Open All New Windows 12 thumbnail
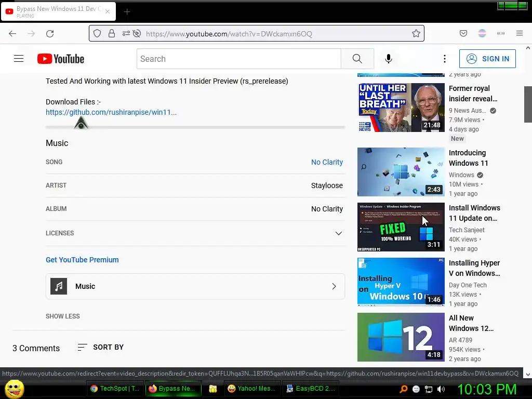This screenshot has height=399, width=532. point(401,337)
